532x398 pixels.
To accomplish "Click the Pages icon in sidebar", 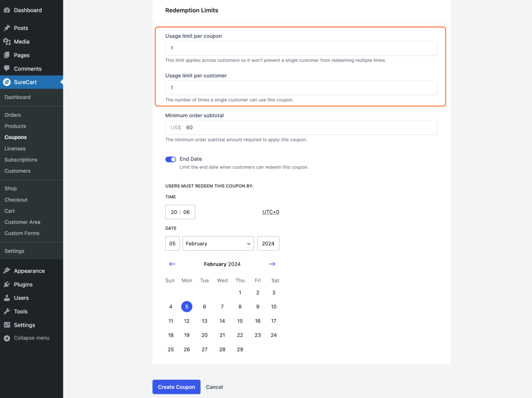I will pos(7,55).
